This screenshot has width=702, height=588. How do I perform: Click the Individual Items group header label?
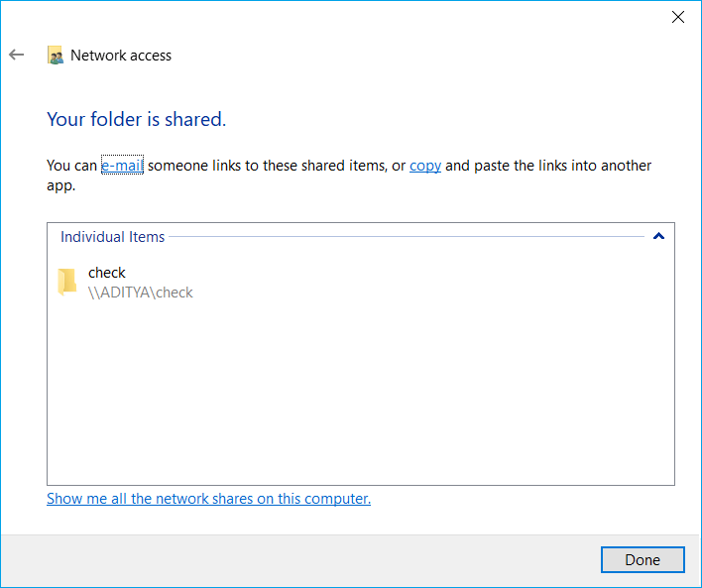[112, 237]
